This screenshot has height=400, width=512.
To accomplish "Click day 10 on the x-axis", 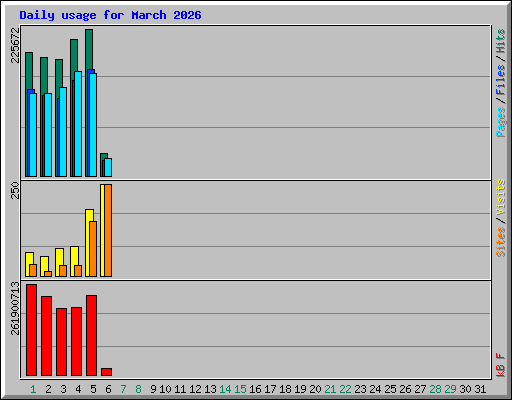I will 165,389.
